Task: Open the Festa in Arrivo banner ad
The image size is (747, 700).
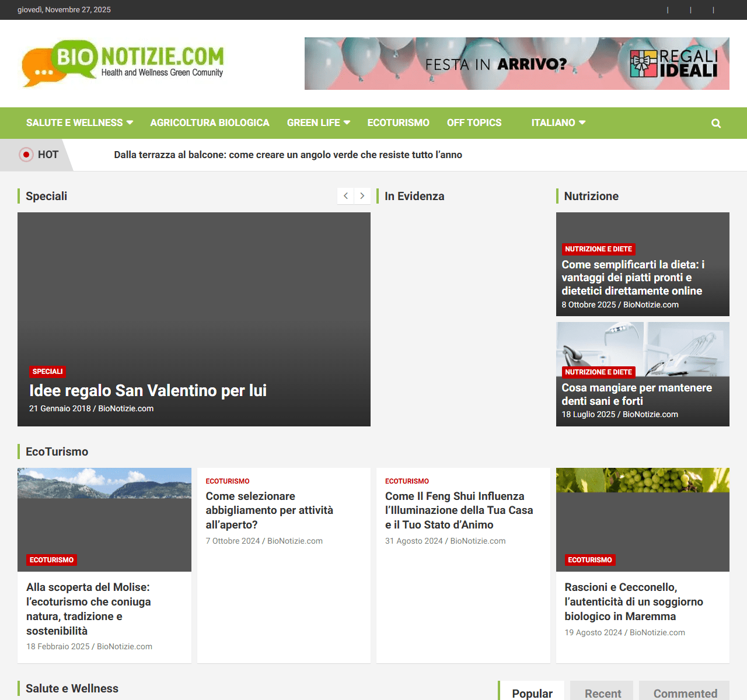Action: [516, 64]
